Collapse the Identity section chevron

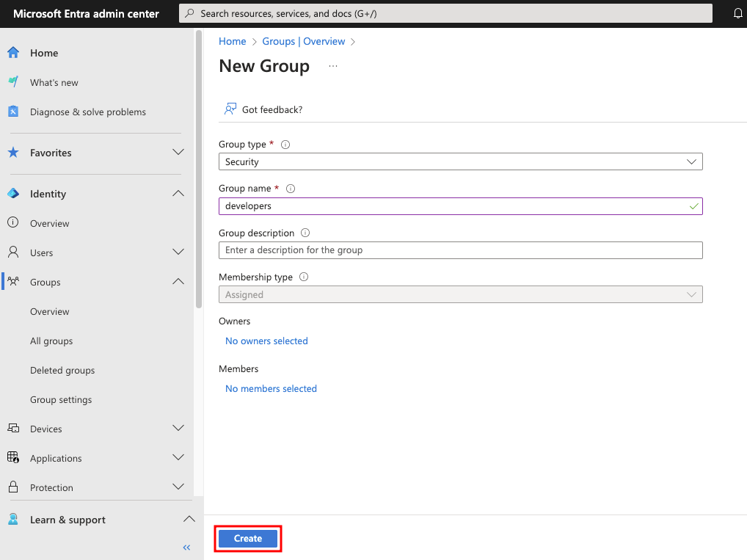pyautogui.click(x=178, y=193)
